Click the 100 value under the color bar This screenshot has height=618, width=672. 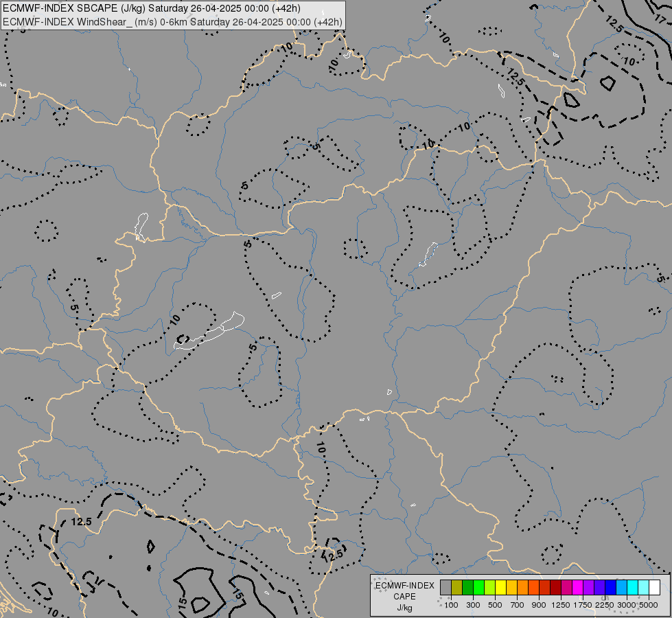(451, 605)
